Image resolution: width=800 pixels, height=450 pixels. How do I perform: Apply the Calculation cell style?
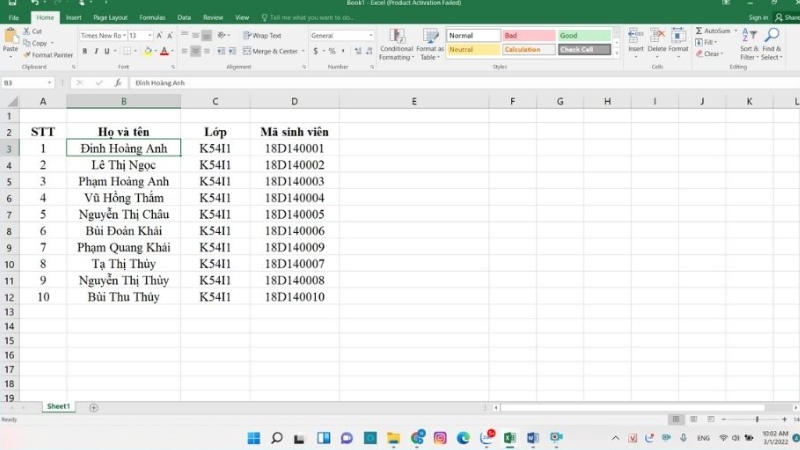pyautogui.click(x=529, y=49)
